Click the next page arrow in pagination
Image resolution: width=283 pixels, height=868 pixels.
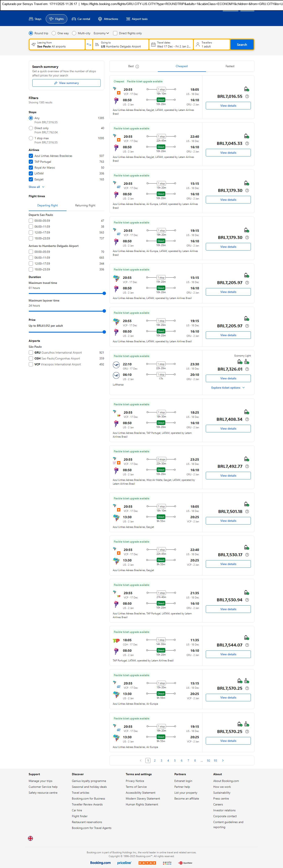(x=223, y=760)
